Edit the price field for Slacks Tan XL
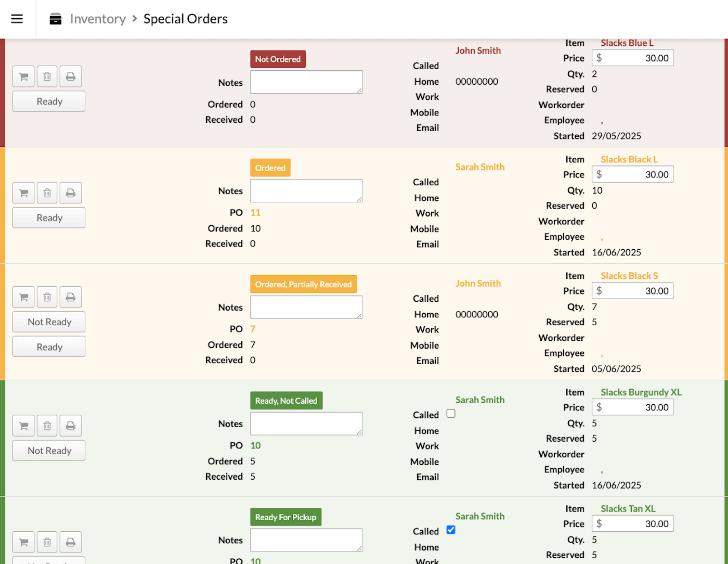The image size is (728, 564). 632,524
